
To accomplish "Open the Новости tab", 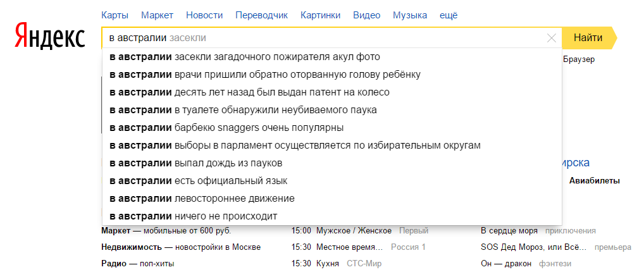I will pyautogui.click(x=204, y=16).
